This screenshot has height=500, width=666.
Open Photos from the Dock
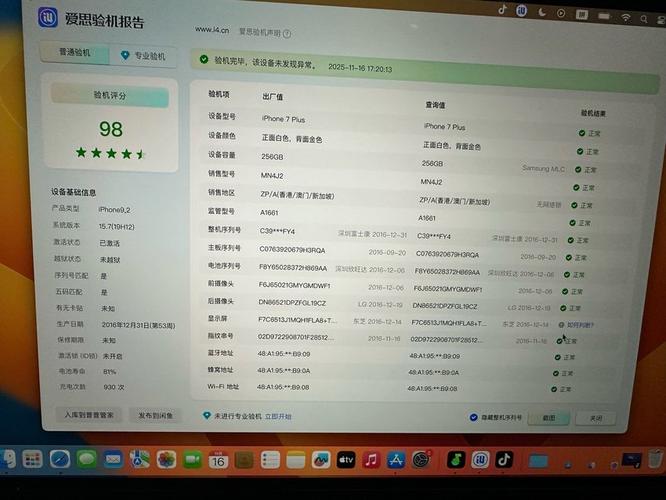(x=166, y=459)
